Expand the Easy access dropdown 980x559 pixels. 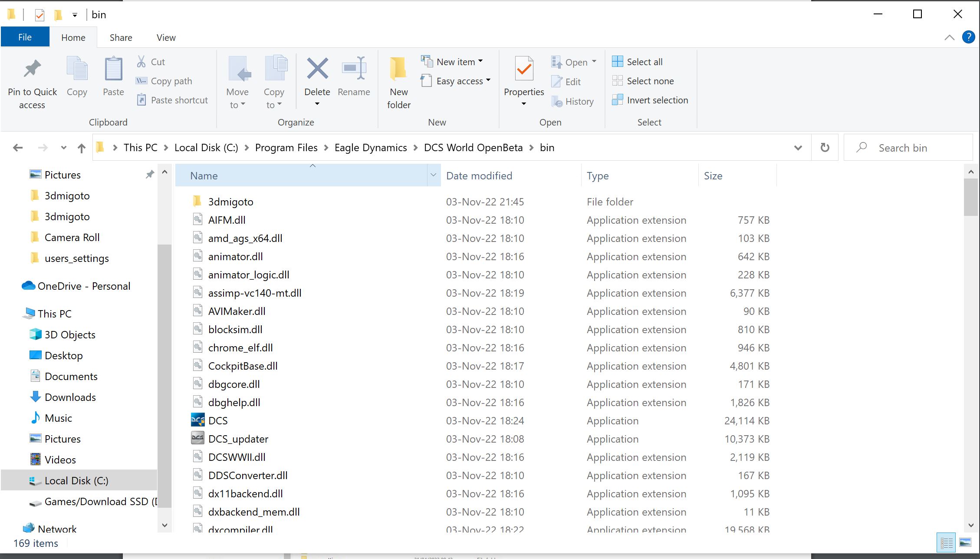488,80
